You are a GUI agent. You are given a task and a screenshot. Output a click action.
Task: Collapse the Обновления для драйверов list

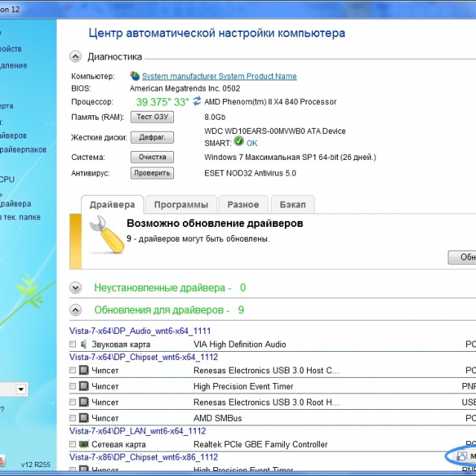pyautogui.click(x=75, y=309)
